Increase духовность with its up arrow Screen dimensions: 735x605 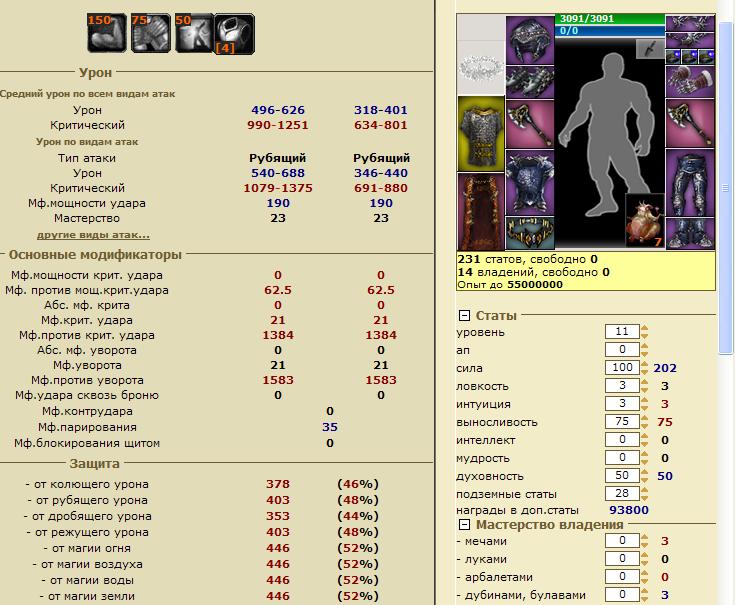(645, 472)
